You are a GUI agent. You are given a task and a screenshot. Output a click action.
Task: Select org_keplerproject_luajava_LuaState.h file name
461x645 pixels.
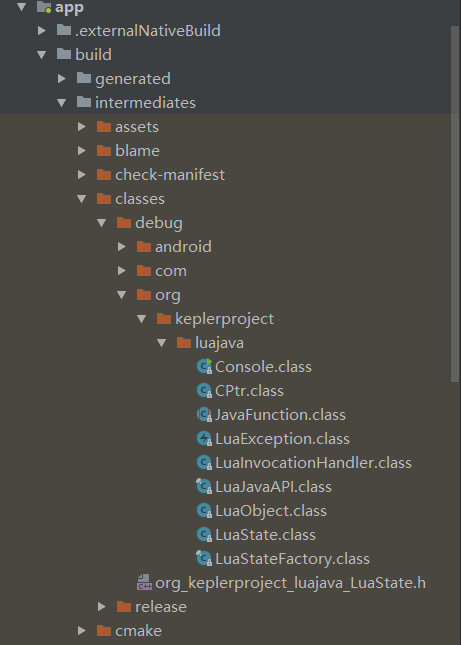pyautogui.click(x=290, y=583)
